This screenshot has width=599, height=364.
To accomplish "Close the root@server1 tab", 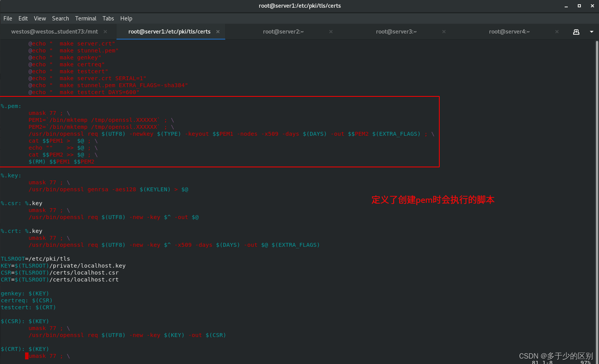I will coord(218,32).
